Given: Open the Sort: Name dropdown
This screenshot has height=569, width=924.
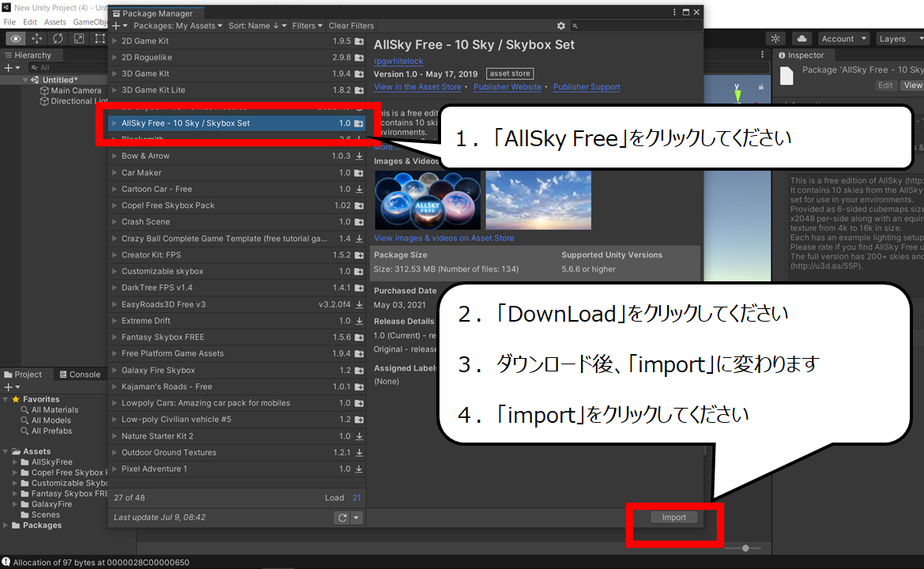Looking at the screenshot, I should (x=258, y=26).
